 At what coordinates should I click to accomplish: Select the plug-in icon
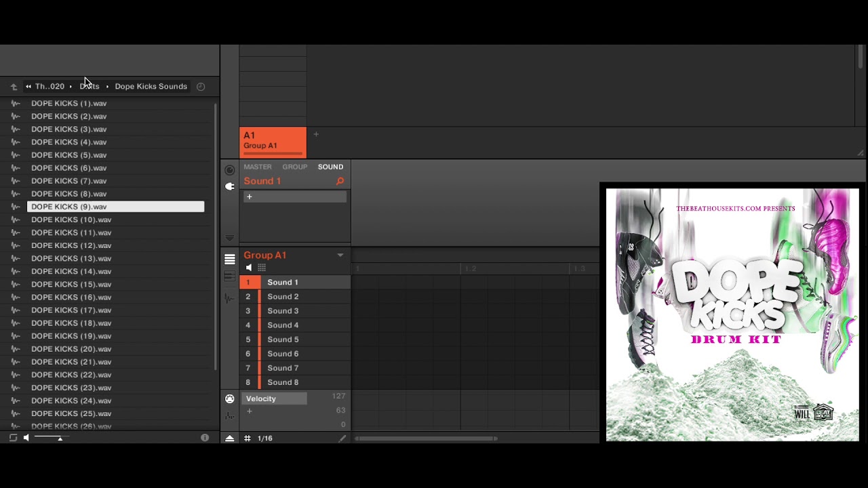click(x=230, y=186)
